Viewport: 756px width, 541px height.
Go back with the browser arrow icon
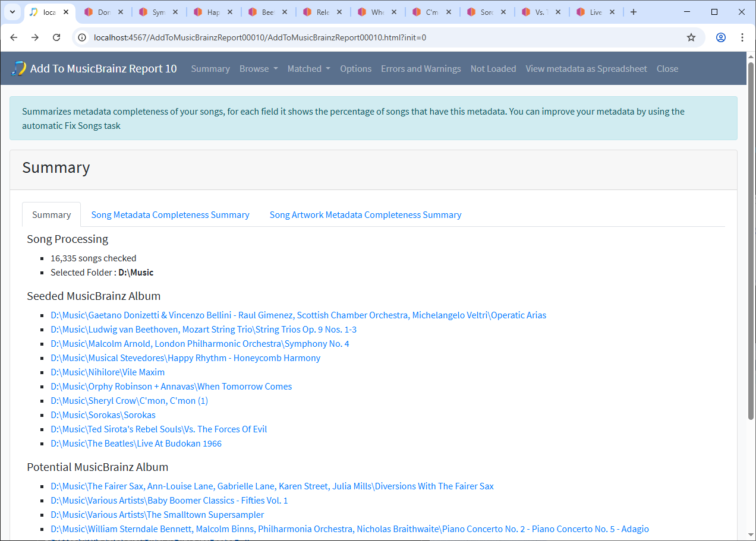point(14,37)
